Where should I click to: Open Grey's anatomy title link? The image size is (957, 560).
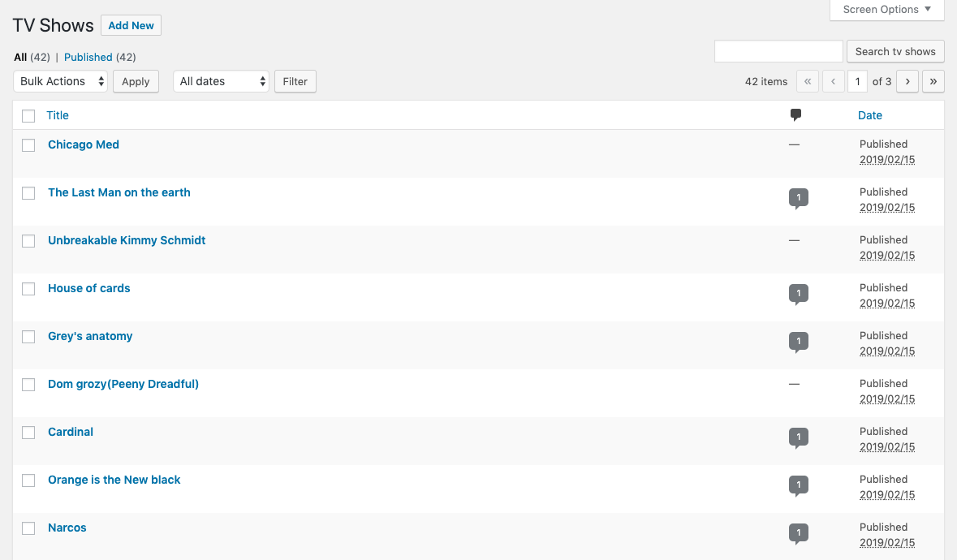pos(90,336)
